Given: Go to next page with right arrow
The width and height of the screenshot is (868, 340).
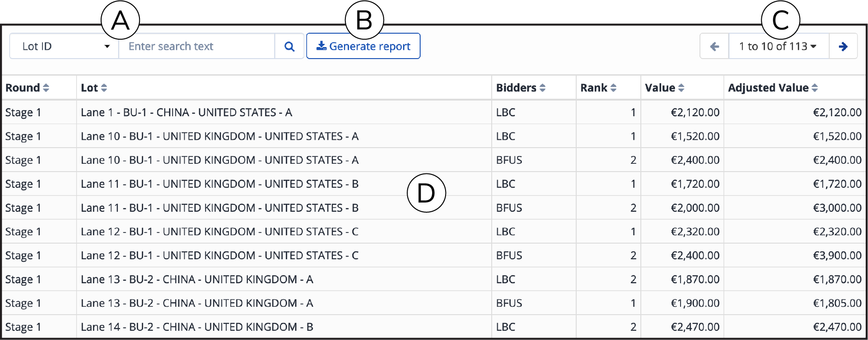Looking at the screenshot, I should tap(843, 46).
